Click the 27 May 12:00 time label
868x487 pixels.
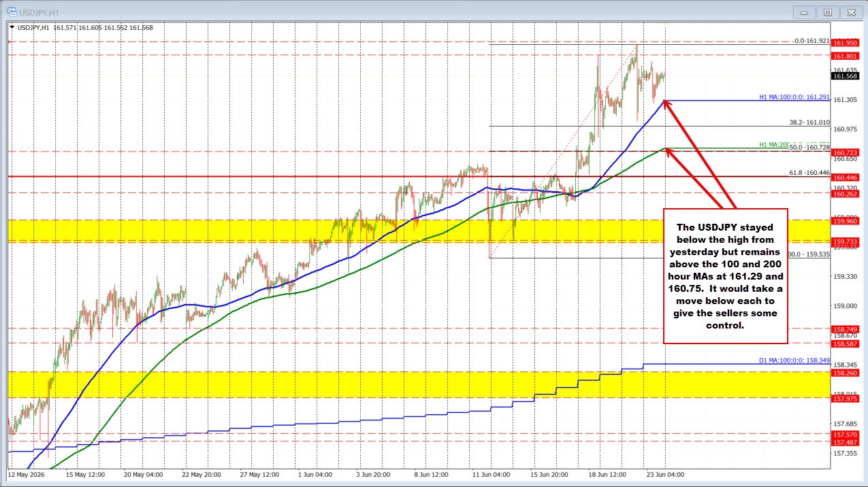259,474
